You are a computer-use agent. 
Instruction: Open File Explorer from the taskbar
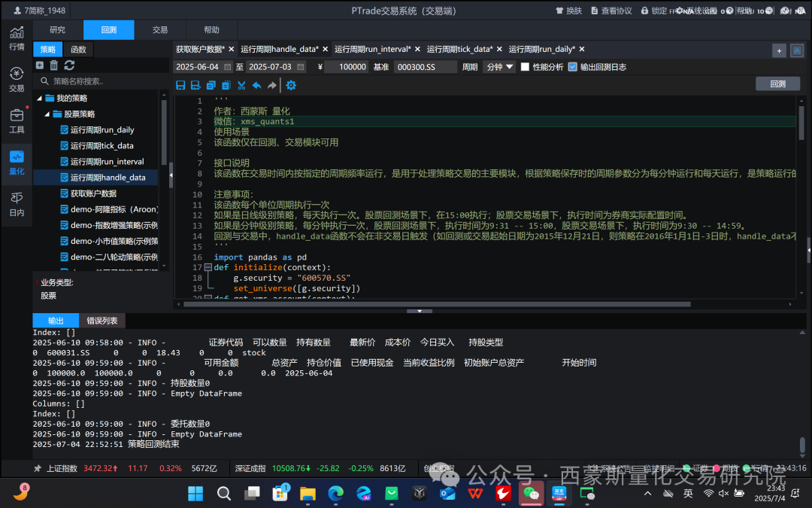tap(308, 493)
